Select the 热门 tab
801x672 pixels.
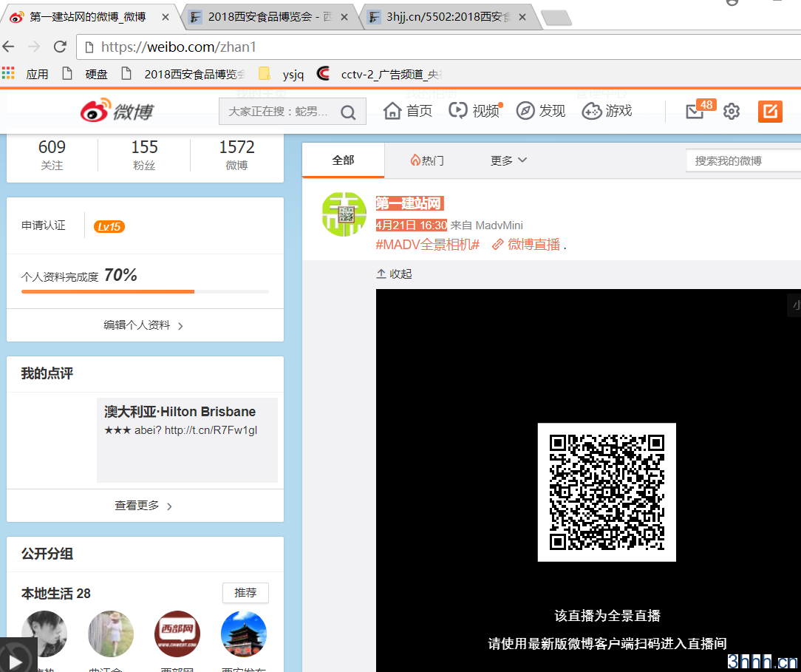[x=427, y=160]
